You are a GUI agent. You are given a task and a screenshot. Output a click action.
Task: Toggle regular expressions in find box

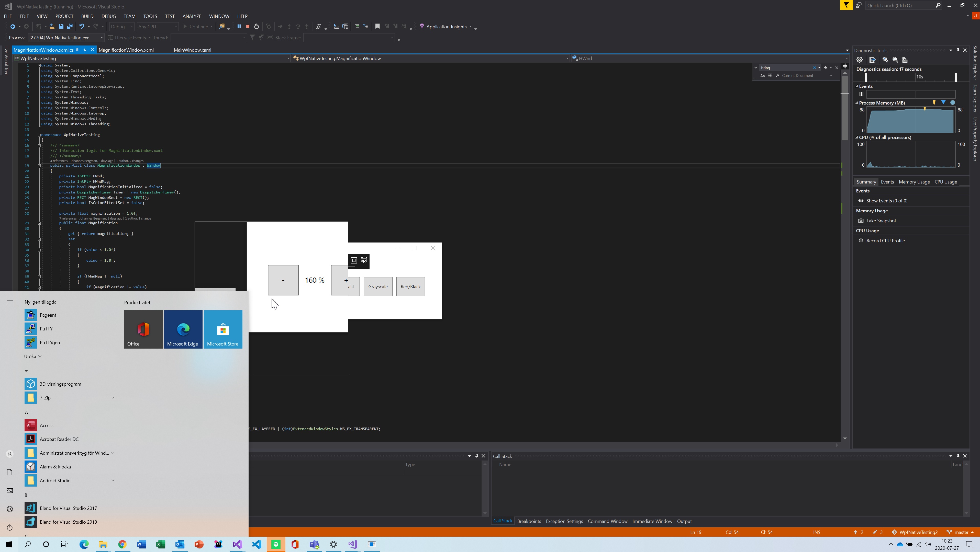click(777, 76)
